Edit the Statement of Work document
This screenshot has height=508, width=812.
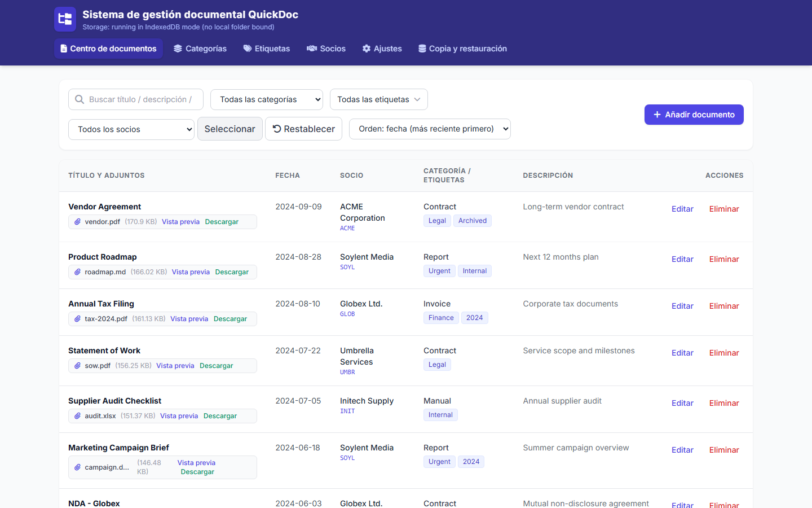(x=682, y=353)
